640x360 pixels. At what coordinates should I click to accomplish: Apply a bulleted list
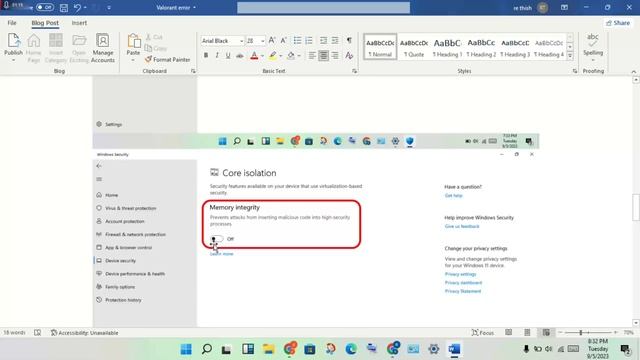click(298, 40)
